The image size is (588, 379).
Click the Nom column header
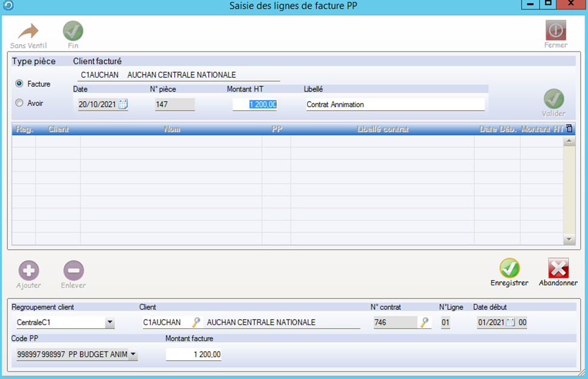[x=172, y=129]
